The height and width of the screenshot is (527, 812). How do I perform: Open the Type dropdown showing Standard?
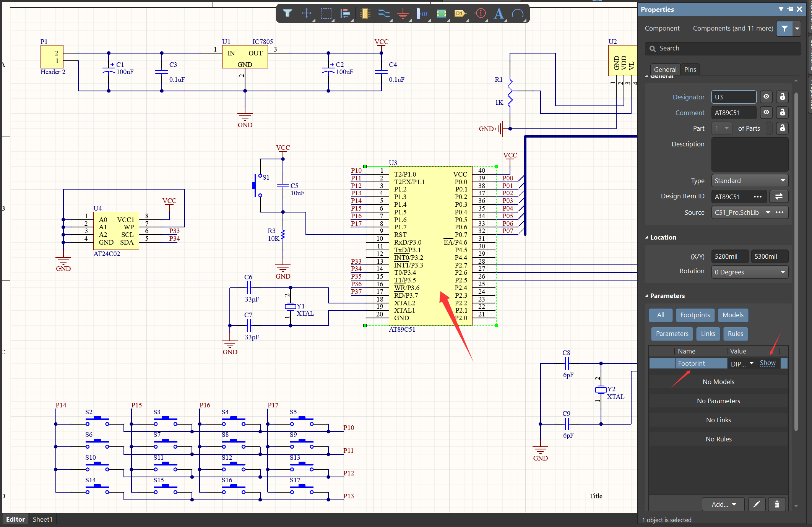click(749, 181)
